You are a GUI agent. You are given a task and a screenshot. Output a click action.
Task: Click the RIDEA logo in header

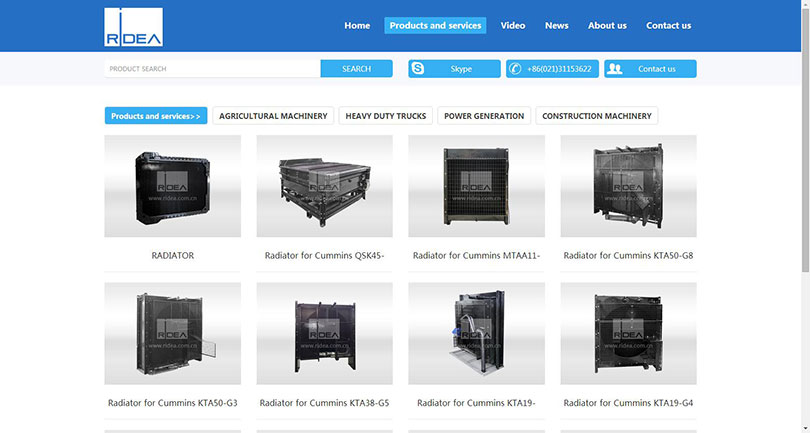tap(133, 27)
